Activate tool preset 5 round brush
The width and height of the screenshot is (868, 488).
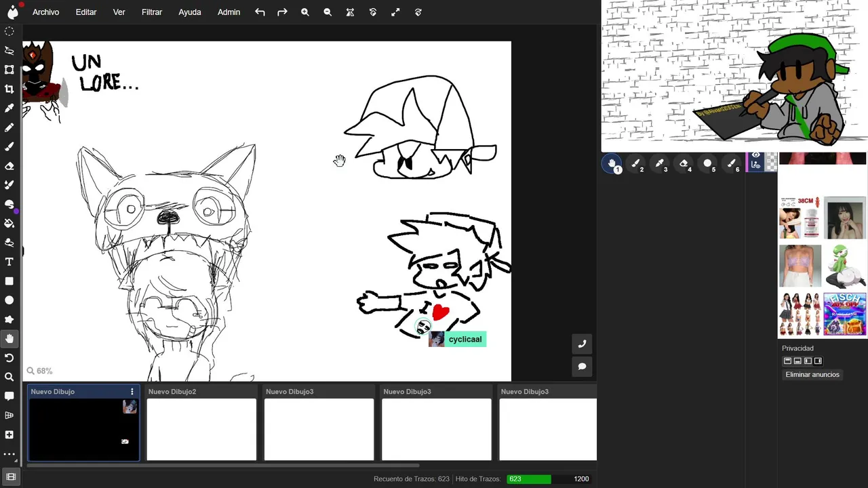(707, 164)
